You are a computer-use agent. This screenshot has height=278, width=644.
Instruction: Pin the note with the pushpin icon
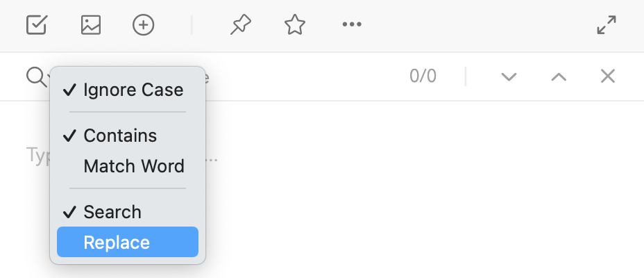coord(241,25)
